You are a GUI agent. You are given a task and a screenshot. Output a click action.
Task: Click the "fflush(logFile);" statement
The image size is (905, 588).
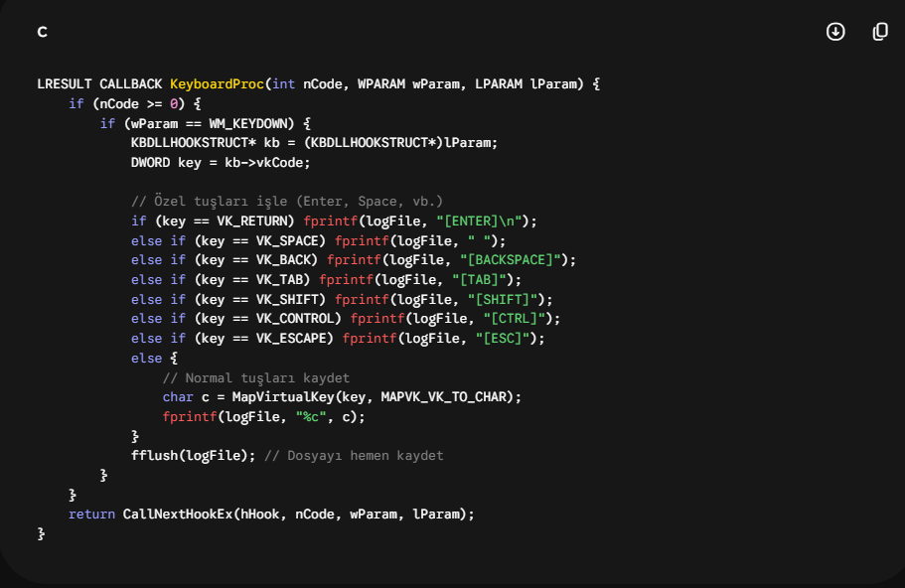(194, 456)
